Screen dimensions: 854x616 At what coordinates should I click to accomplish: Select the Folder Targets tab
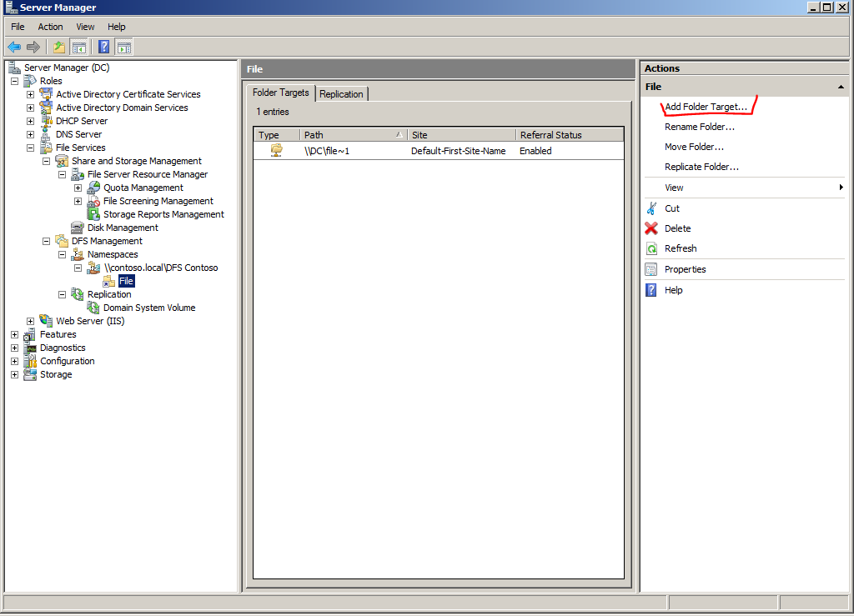280,93
